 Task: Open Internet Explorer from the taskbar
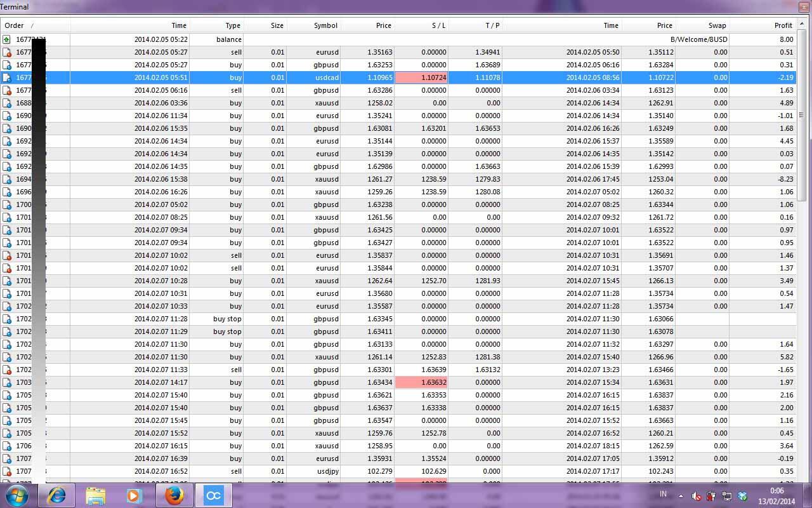(x=56, y=495)
